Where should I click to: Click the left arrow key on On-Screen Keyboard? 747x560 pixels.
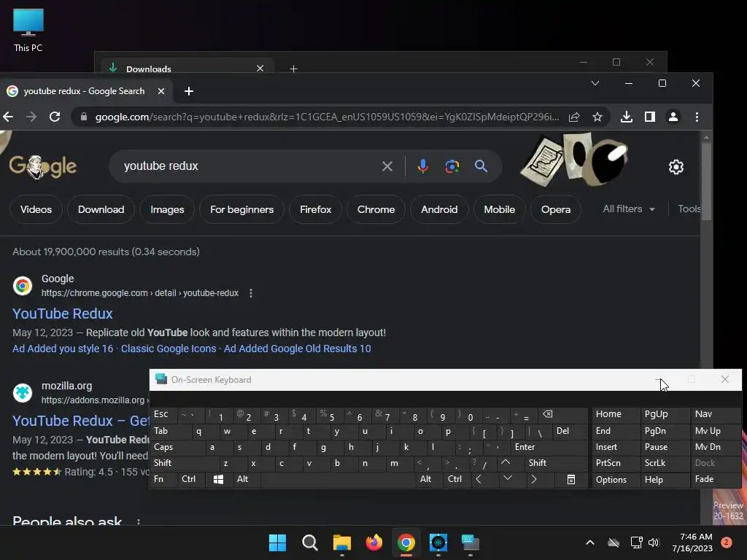pyautogui.click(x=479, y=479)
